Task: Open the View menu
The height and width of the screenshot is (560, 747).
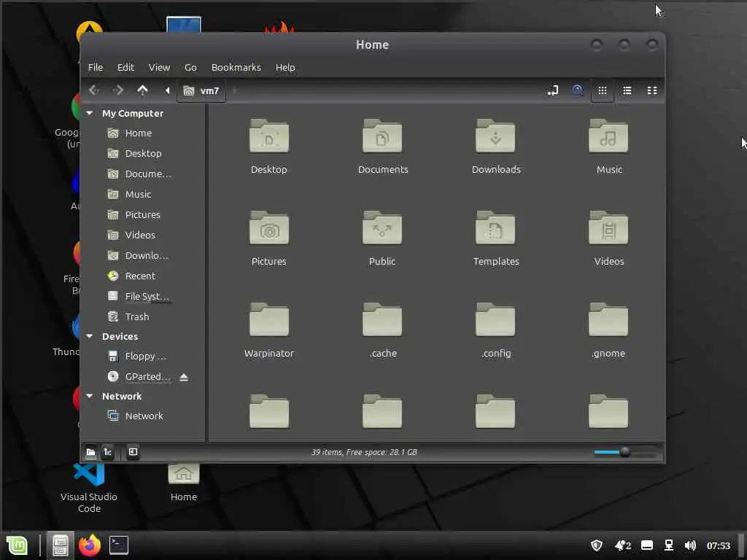Action: tap(159, 67)
